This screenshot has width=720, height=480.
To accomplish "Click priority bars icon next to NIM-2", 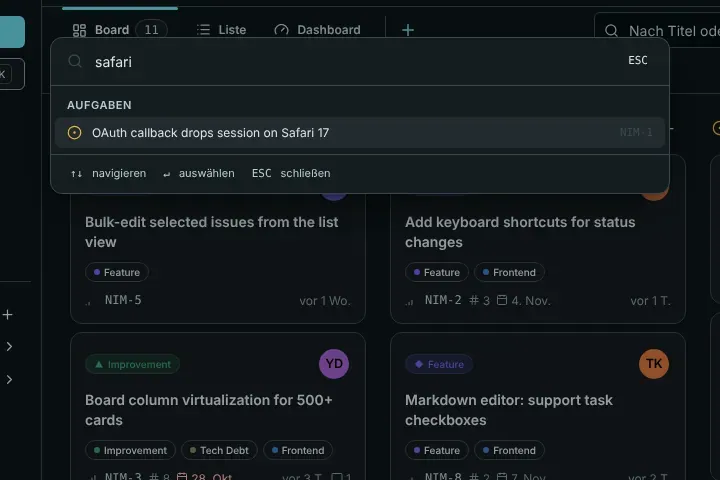I will click(410, 301).
